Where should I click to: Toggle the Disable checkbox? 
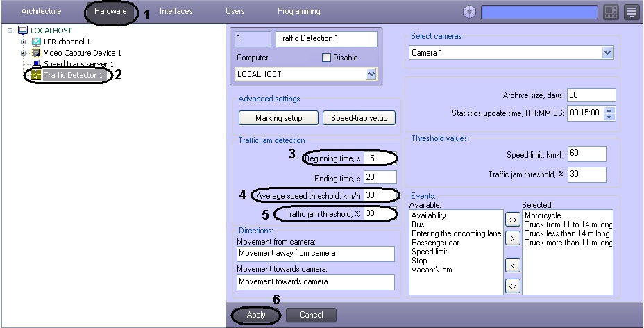[x=326, y=58]
